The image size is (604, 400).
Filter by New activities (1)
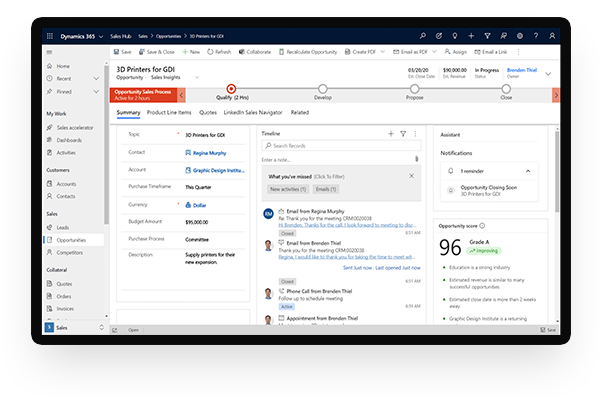coord(288,189)
